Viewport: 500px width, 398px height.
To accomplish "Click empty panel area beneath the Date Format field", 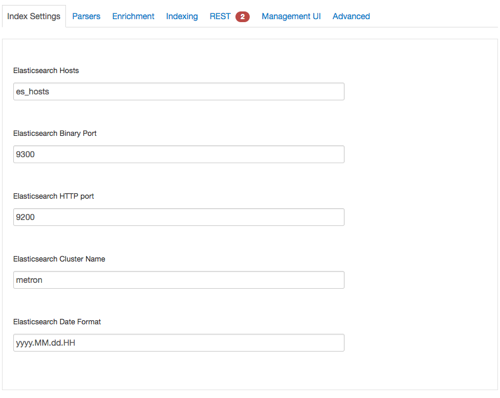I will coord(250,371).
